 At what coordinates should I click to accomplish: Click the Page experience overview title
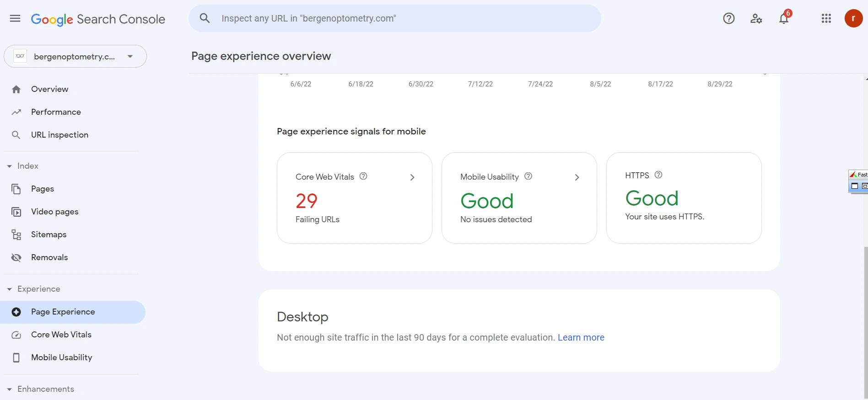(x=261, y=56)
